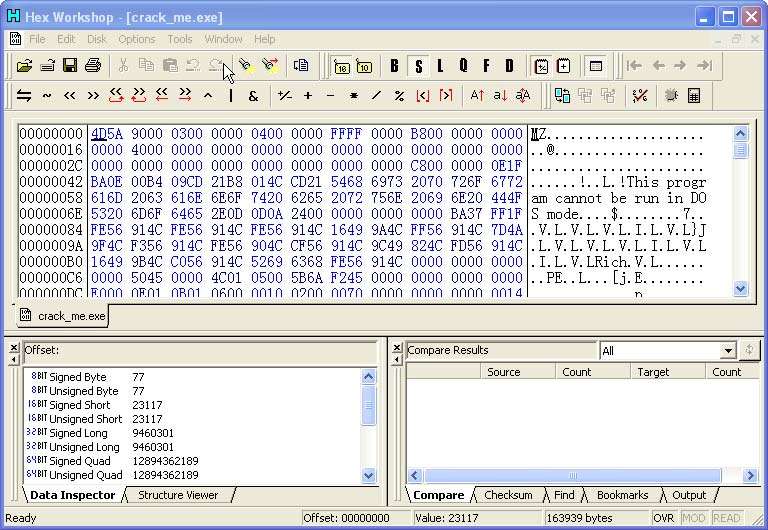
Task: Apply the binary AND (&) operation
Action: (253, 96)
